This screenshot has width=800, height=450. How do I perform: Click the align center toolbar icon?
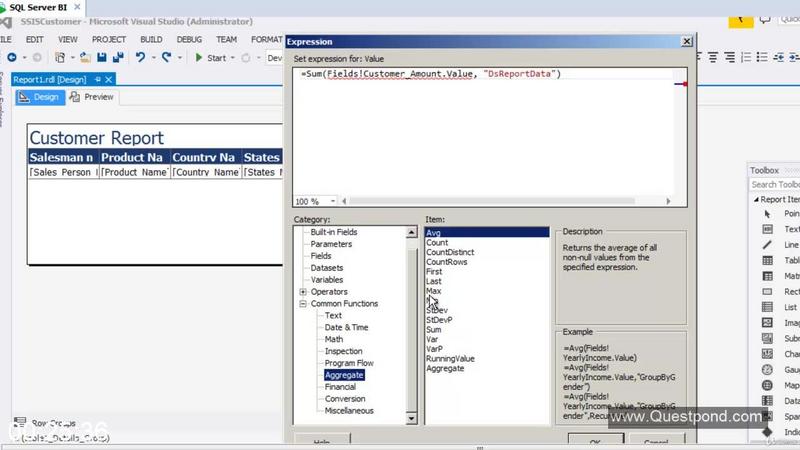coord(713,57)
